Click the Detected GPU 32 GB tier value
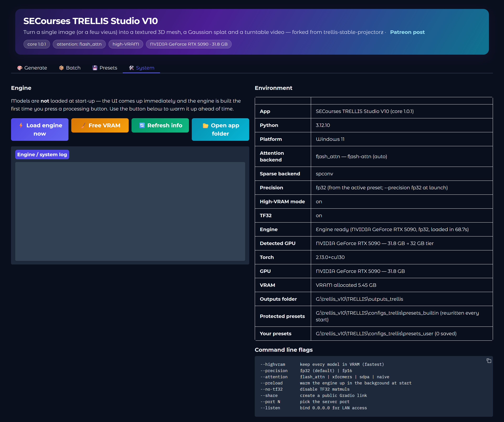The width and height of the screenshot is (504, 422). click(x=375, y=244)
